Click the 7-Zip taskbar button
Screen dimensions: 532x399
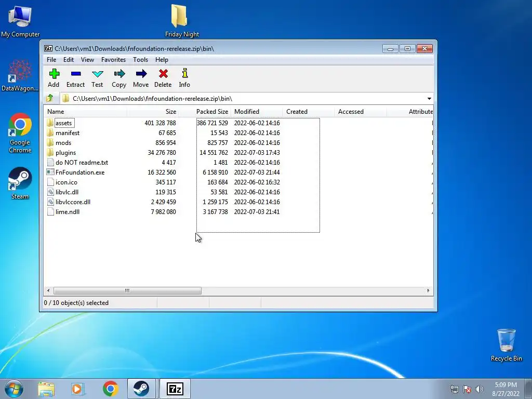point(175,389)
